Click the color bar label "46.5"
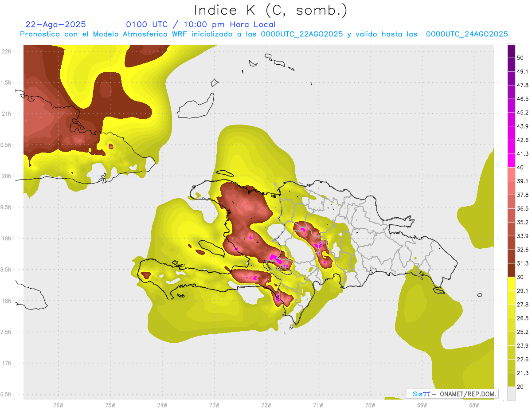The height and width of the screenshot is (411, 532). pos(522,99)
